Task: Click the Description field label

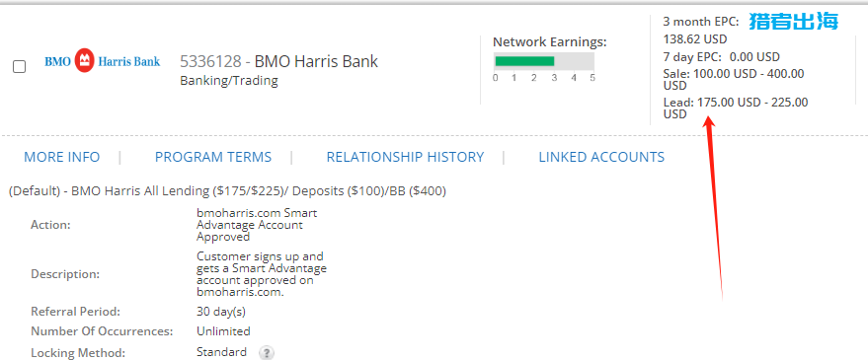Action: click(x=65, y=274)
